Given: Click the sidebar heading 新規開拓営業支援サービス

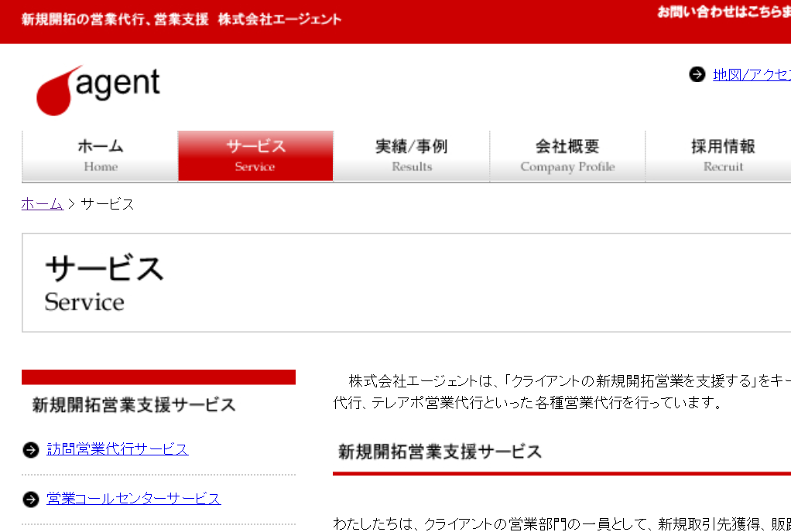Looking at the screenshot, I should point(134,404).
